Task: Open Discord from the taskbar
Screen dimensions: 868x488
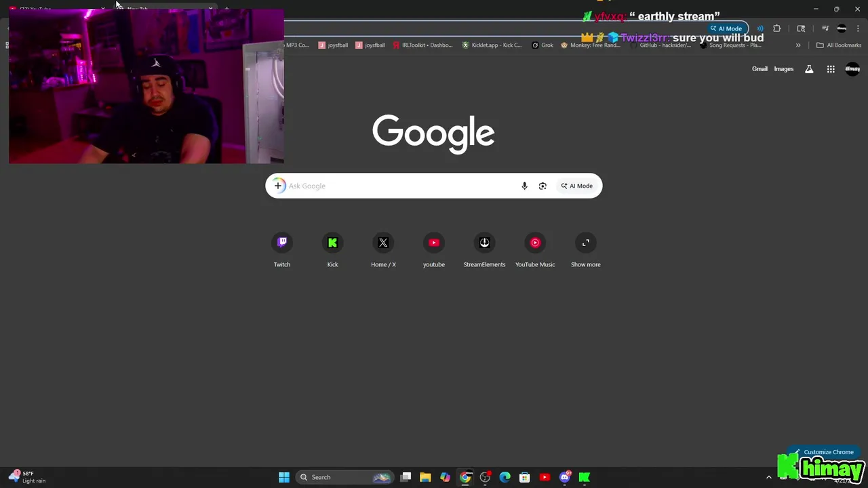Action: click(564, 477)
